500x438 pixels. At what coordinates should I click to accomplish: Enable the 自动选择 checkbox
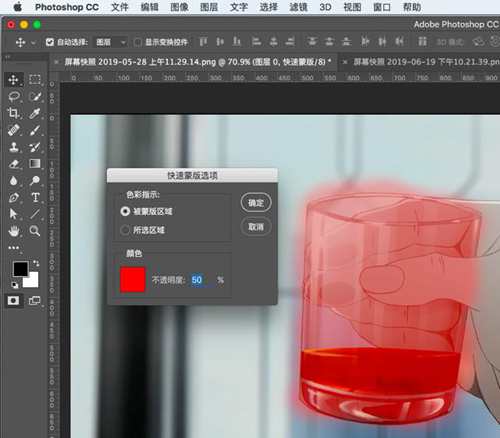pos(50,42)
